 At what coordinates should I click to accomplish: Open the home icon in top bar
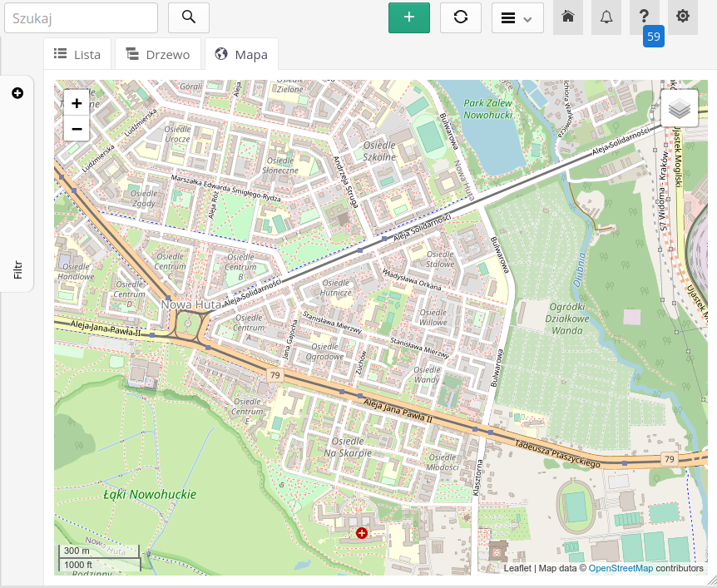click(568, 17)
